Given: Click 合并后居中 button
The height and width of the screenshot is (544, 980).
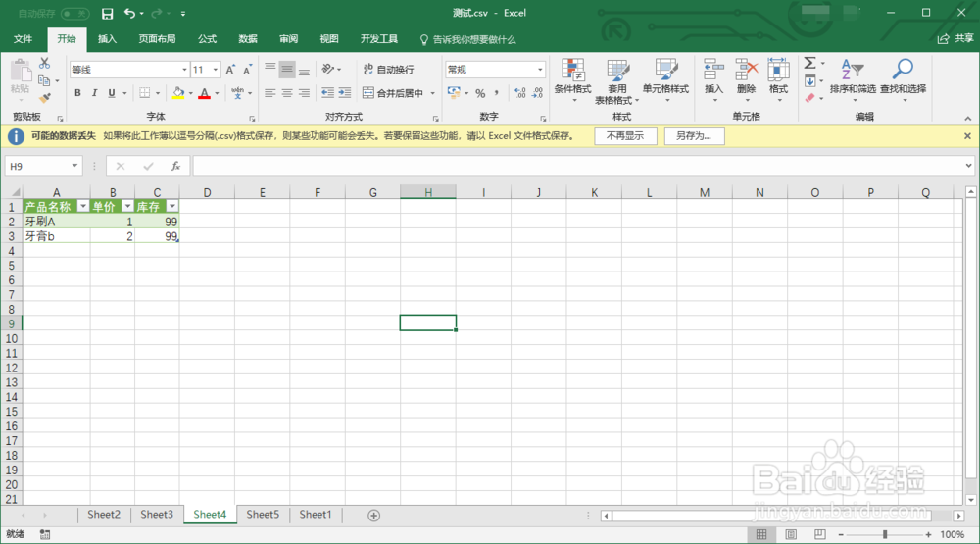Looking at the screenshot, I should point(393,93).
